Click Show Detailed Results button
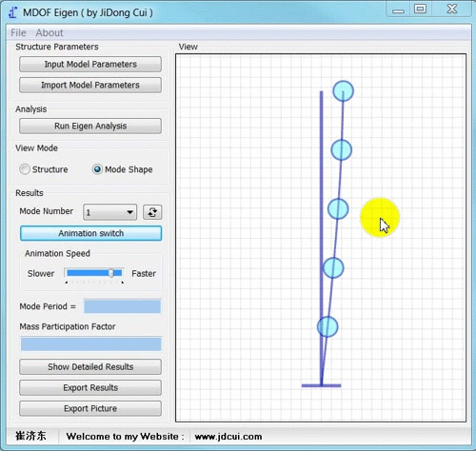The image size is (476, 451). click(90, 366)
